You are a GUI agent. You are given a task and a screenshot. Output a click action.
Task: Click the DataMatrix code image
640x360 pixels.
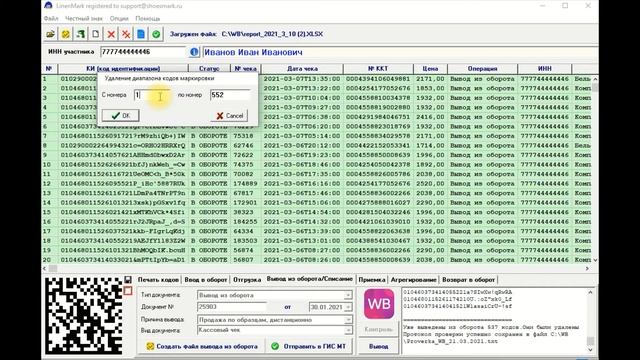[x=84, y=316]
